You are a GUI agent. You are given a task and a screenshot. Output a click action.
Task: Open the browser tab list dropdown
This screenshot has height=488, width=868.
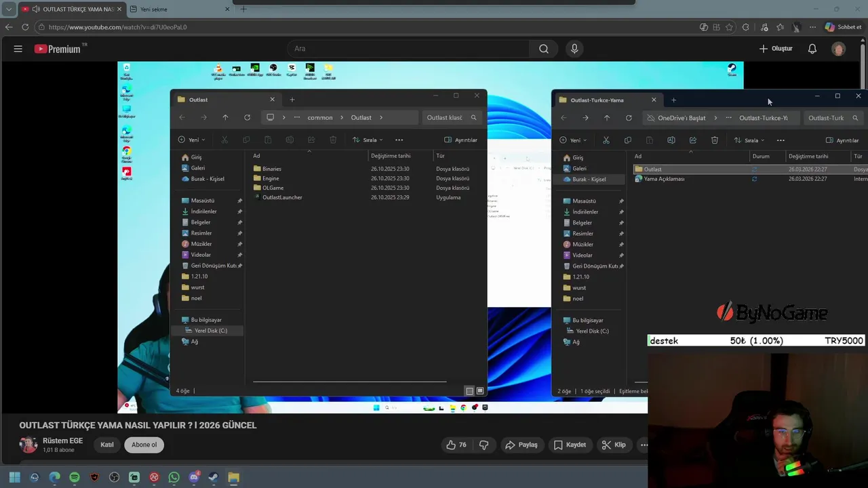(x=9, y=9)
